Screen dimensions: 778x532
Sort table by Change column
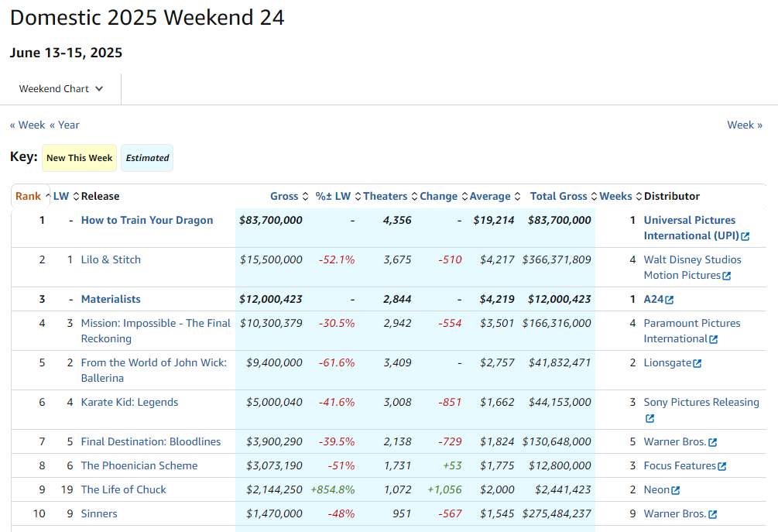[444, 196]
